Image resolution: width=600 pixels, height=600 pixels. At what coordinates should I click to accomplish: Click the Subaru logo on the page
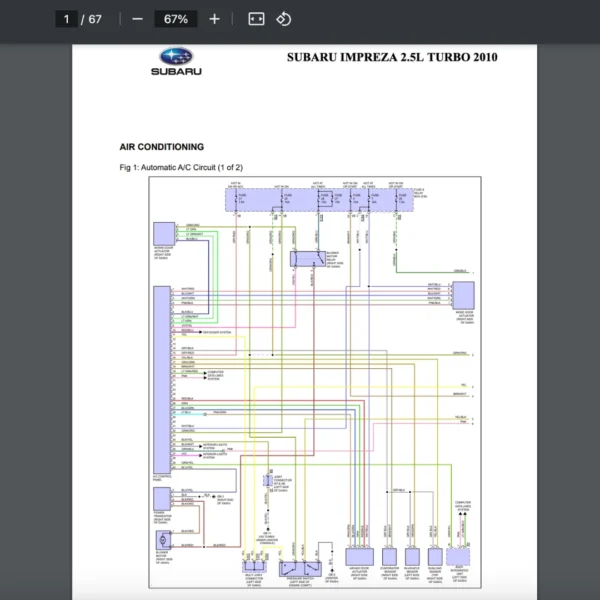tap(176, 63)
